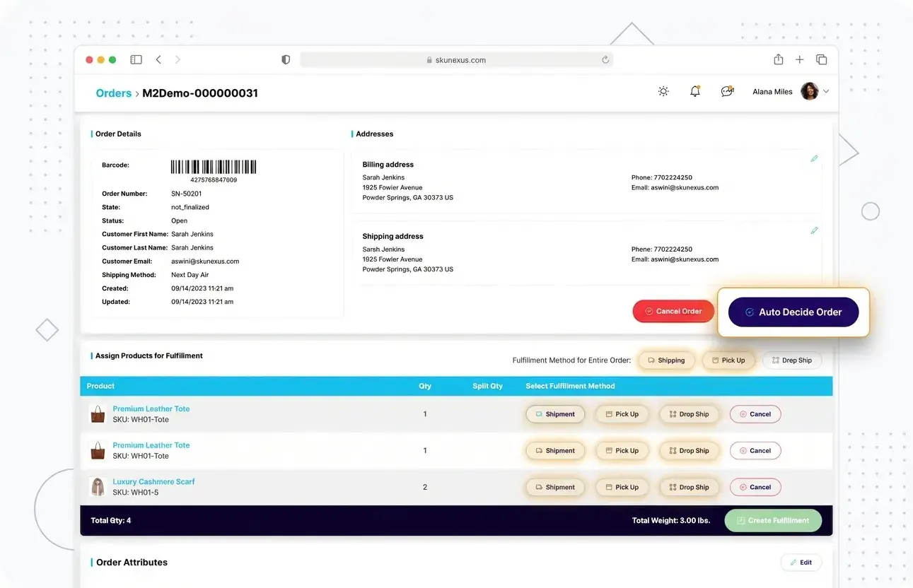Viewport: 913px width, 588px height.
Task: Open the Edit pencil in Order Attributes
Action: 801,562
